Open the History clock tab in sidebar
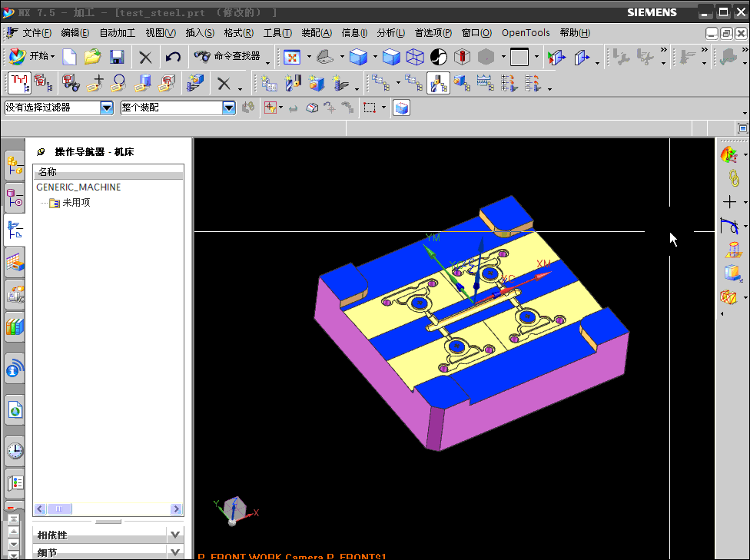Image resolution: width=750 pixels, height=560 pixels. tap(15, 451)
